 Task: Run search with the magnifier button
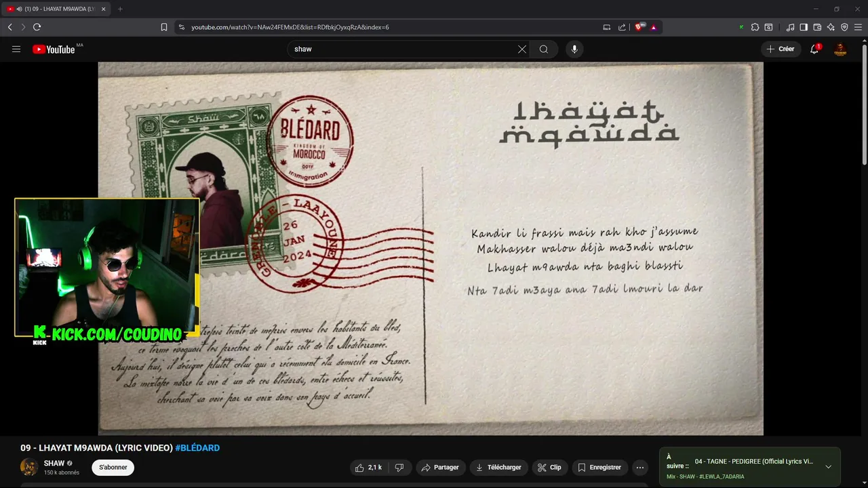(544, 49)
